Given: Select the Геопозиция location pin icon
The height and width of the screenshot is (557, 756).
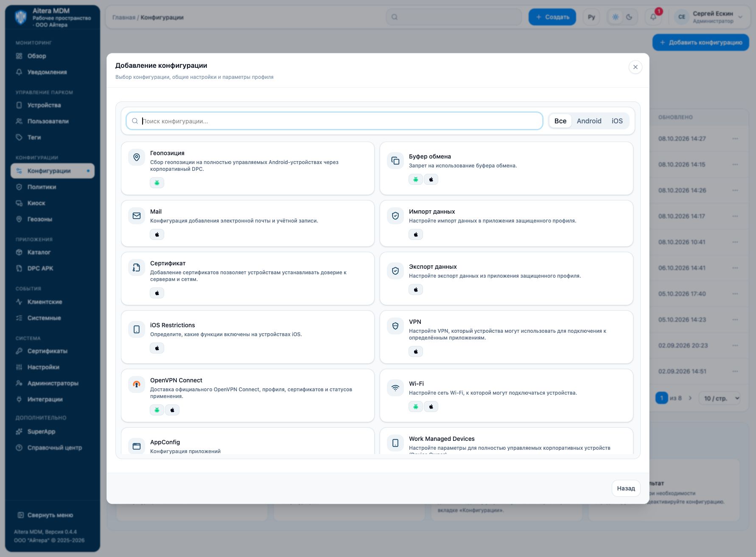Looking at the screenshot, I should pos(137,157).
